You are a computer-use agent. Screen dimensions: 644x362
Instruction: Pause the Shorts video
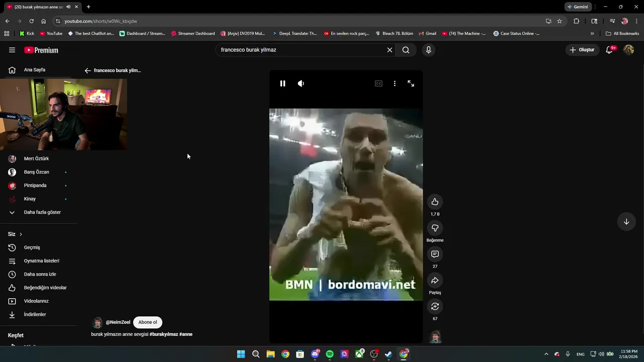point(283,83)
